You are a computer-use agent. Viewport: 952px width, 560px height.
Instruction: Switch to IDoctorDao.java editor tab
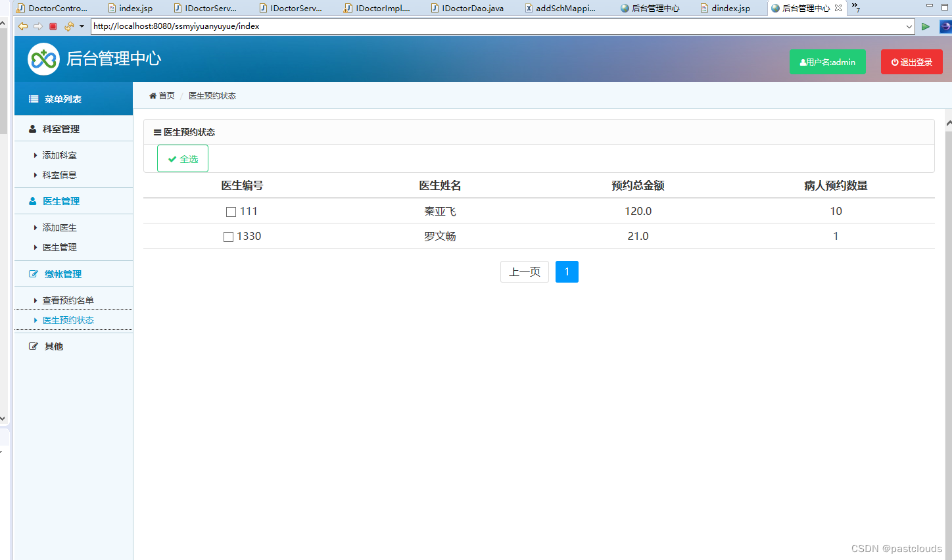[x=467, y=8]
